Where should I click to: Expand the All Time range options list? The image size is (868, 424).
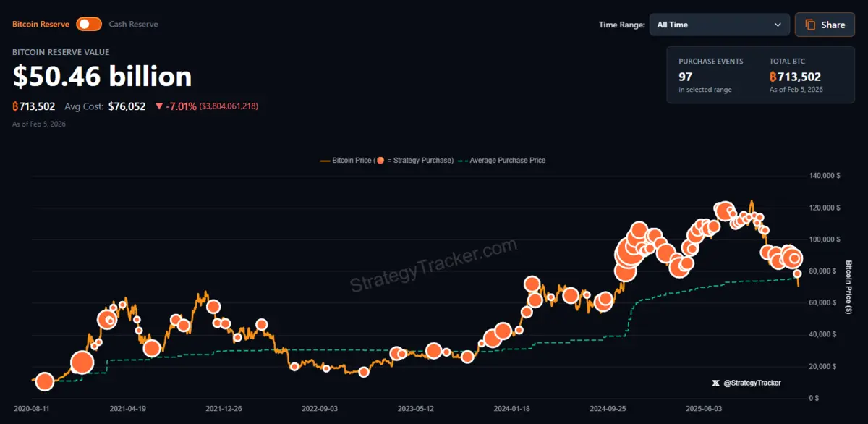(x=719, y=25)
